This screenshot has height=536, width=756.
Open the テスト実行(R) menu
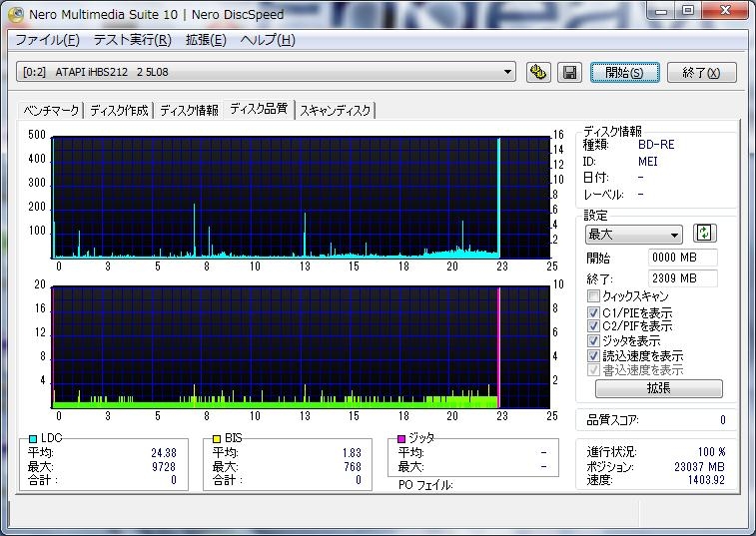click(133, 40)
